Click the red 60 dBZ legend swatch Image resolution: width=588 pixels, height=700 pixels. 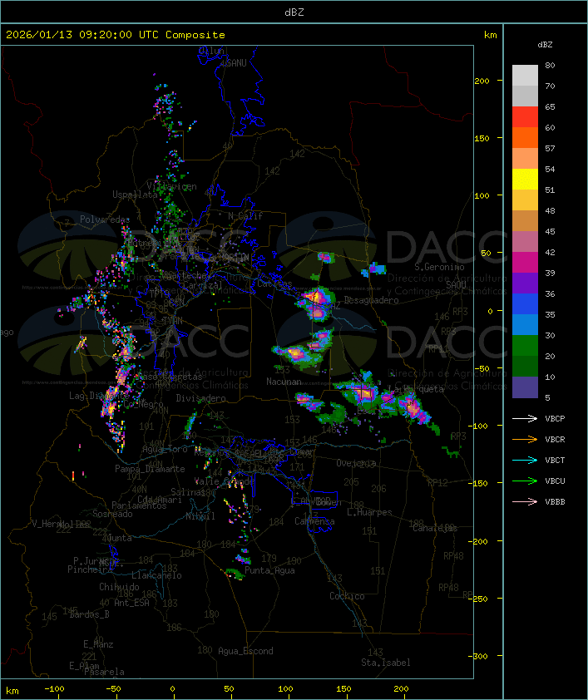click(525, 117)
